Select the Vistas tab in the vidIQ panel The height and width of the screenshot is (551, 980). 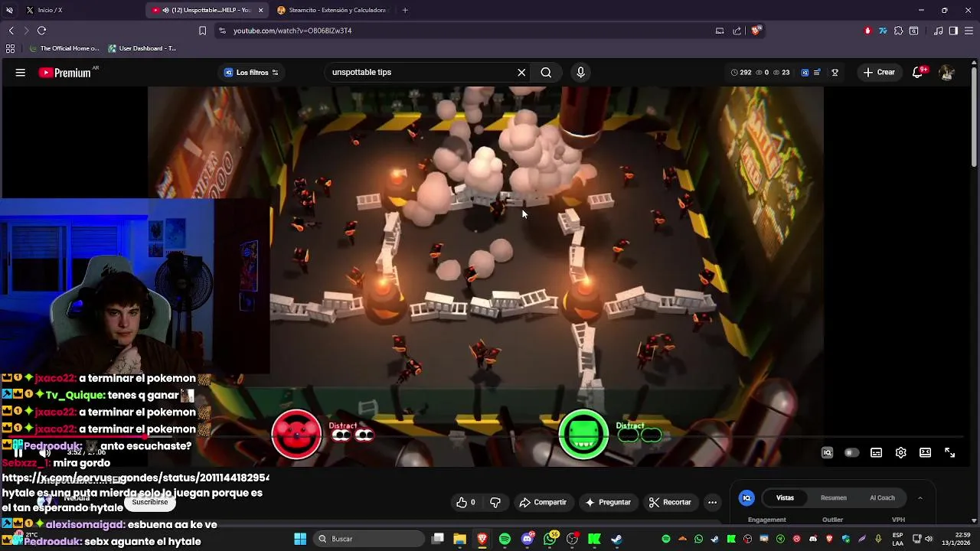[785, 498]
